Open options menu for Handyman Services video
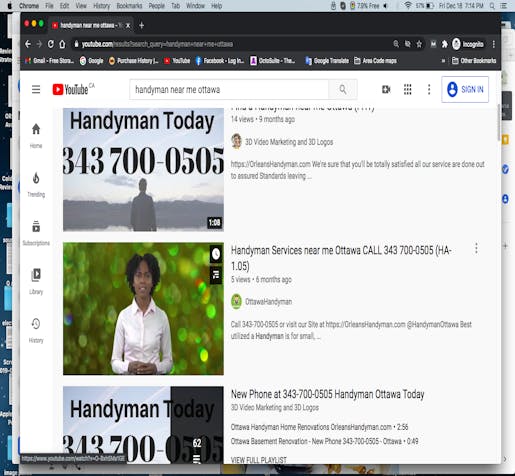Image resolution: width=515 pixels, height=476 pixels. 476,248
